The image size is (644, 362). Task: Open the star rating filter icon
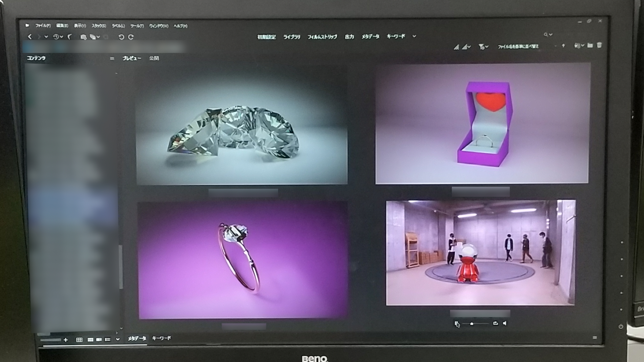click(465, 47)
